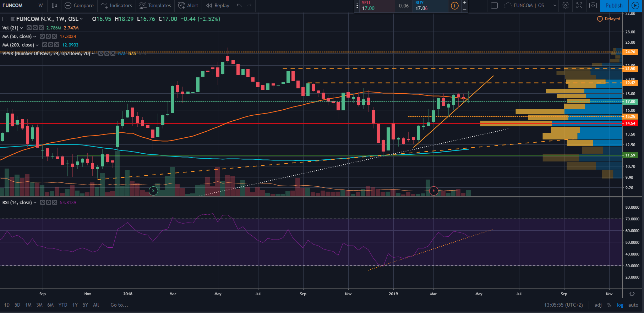The width and height of the screenshot is (644, 313).
Task: Remove the MA (50, close) indicator
Action: [x=54, y=36]
